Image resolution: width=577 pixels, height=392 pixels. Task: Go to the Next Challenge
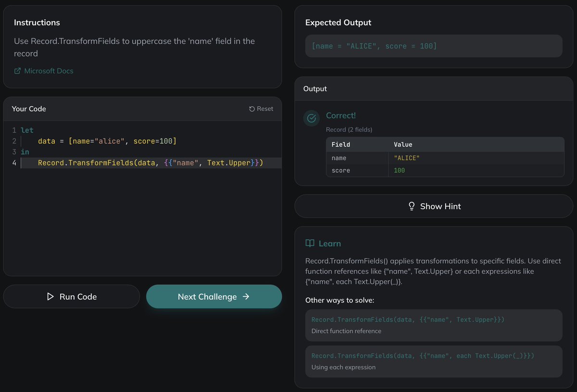(x=214, y=296)
